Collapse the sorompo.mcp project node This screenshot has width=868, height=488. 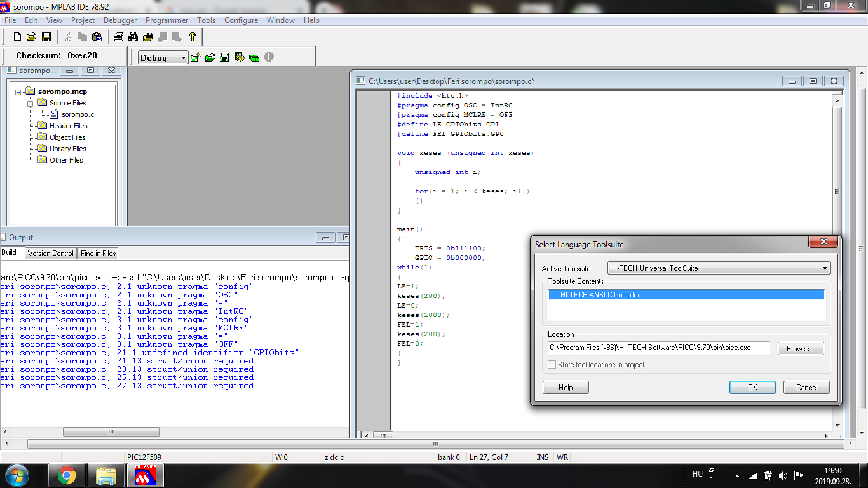[x=18, y=92]
